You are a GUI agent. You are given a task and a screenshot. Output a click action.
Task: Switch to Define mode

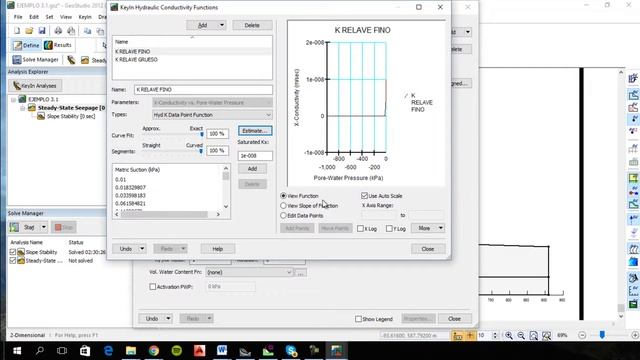pos(26,45)
